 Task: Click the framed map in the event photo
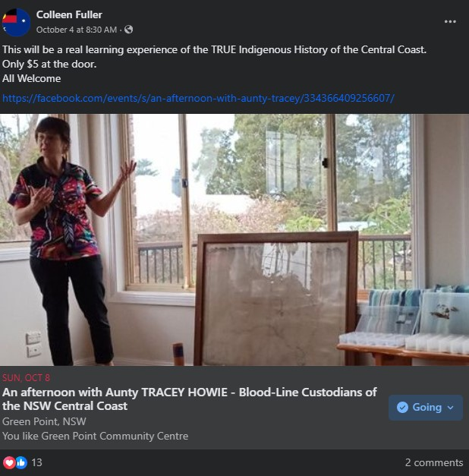(x=276, y=298)
